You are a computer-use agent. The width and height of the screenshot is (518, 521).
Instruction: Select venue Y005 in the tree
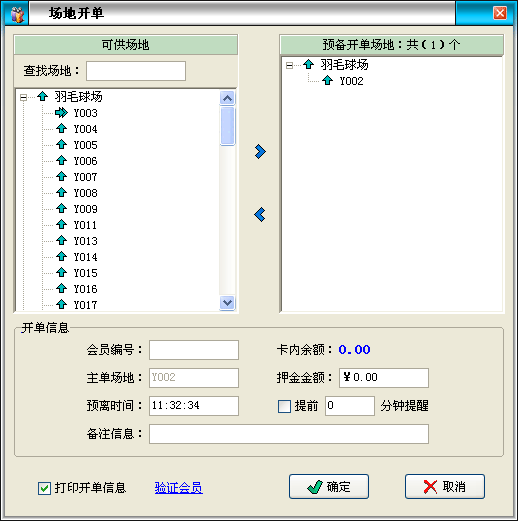(x=85, y=145)
